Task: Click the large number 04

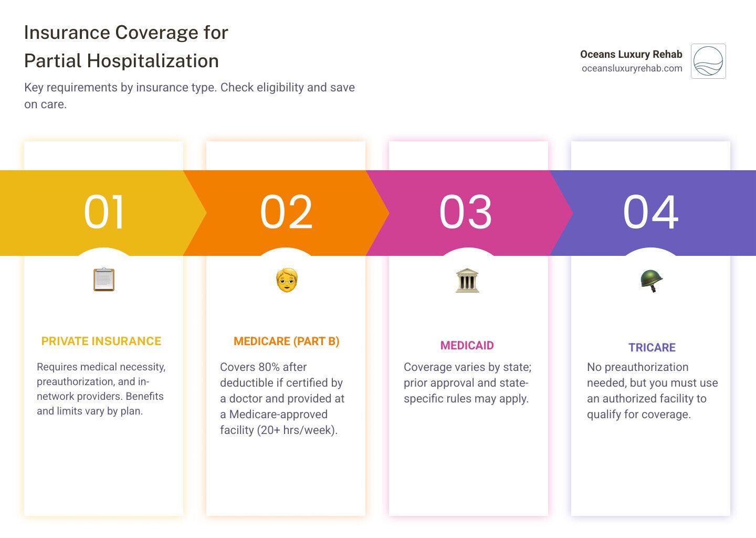Action: pyautogui.click(x=650, y=212)
